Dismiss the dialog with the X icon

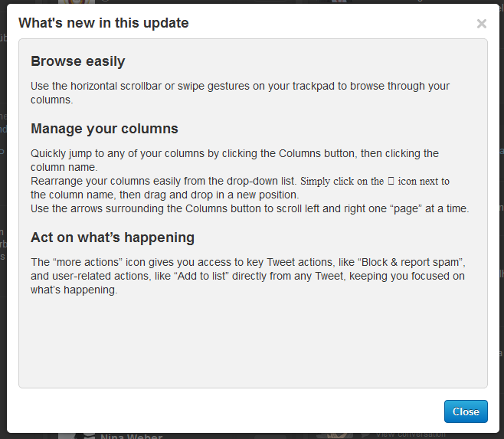[481, 24]
